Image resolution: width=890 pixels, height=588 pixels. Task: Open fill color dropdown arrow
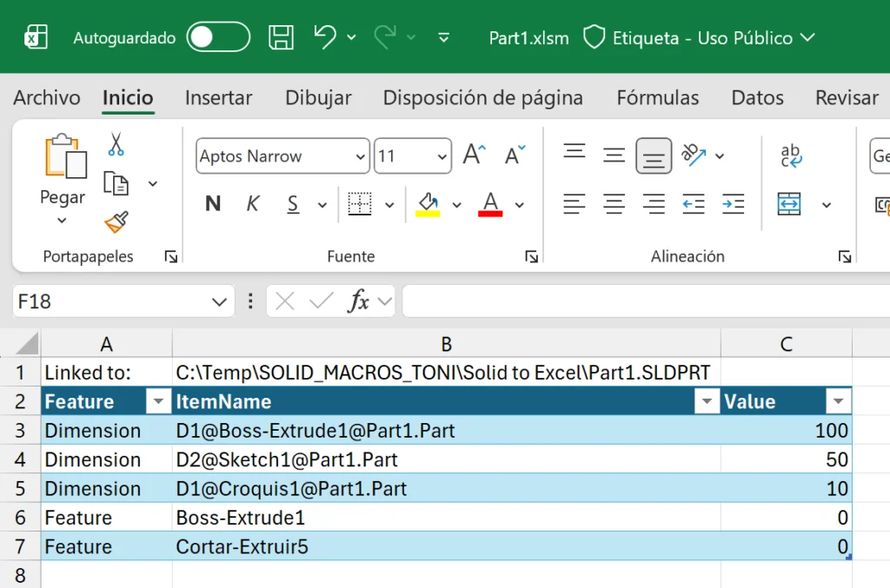(x=457, y=205)
